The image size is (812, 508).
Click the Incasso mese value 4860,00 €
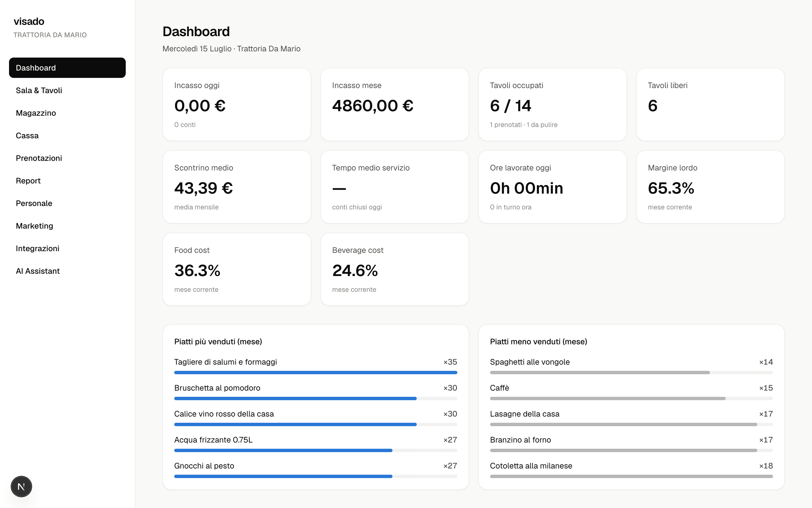(x=373, y=106)
